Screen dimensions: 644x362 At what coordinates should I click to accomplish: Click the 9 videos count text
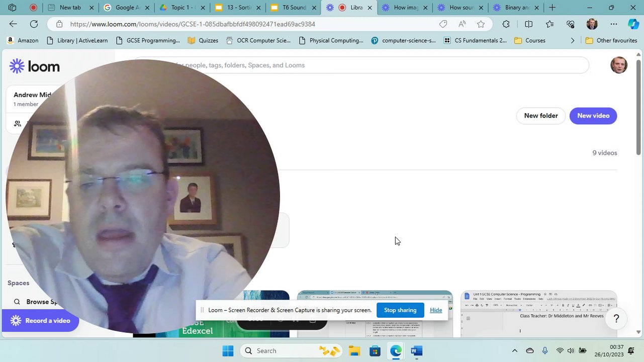click(604, 153)
